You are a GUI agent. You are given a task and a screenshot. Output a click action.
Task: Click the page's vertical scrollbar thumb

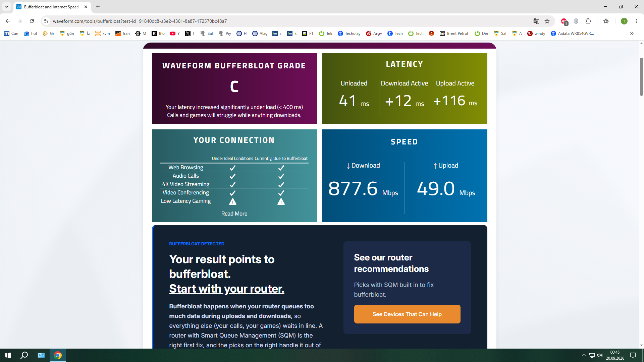641,76
